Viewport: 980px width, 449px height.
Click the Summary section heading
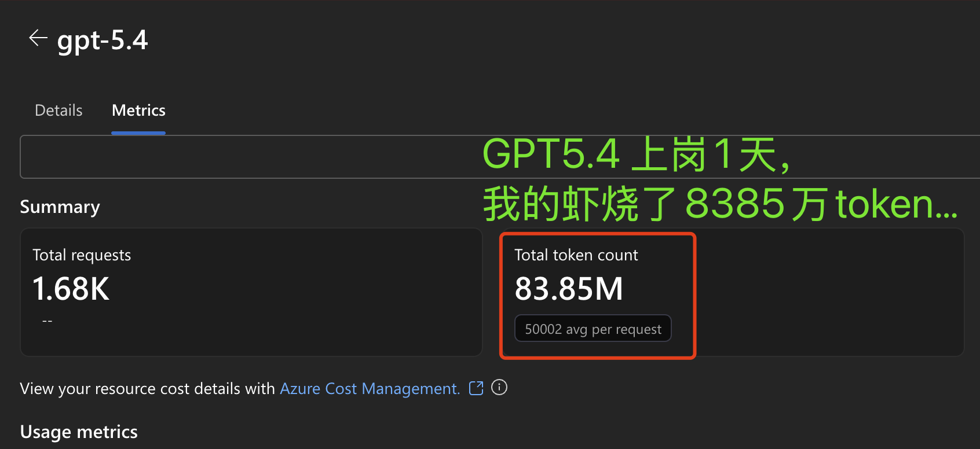pos(60,207)
